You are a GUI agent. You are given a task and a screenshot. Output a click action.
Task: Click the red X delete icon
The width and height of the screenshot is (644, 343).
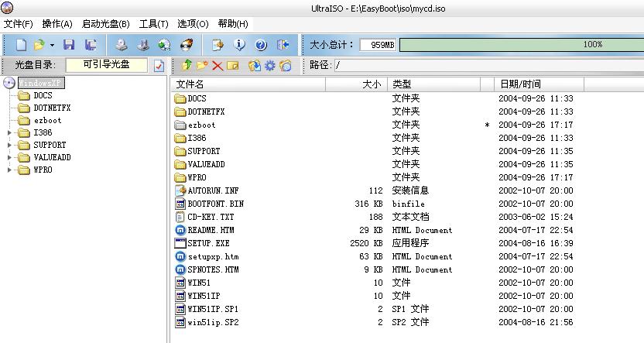(x=218, y=65)
